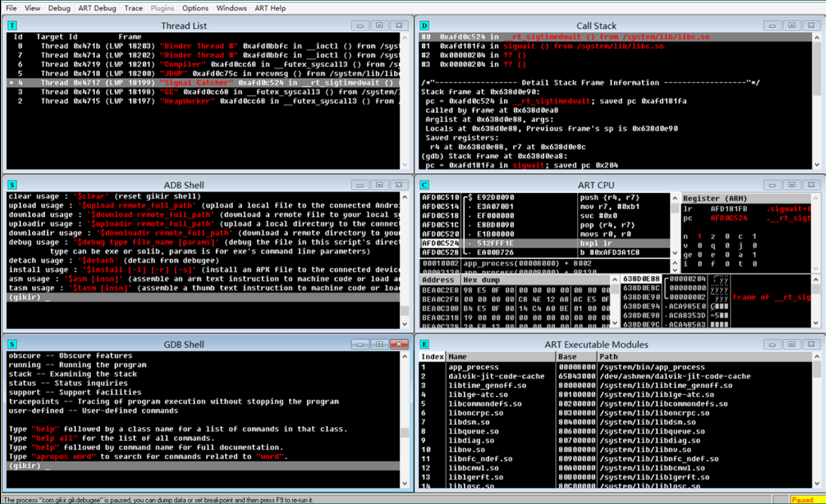826x504 pixels.
Task: Maximize the Thread List window
Action: click(379, 26)
